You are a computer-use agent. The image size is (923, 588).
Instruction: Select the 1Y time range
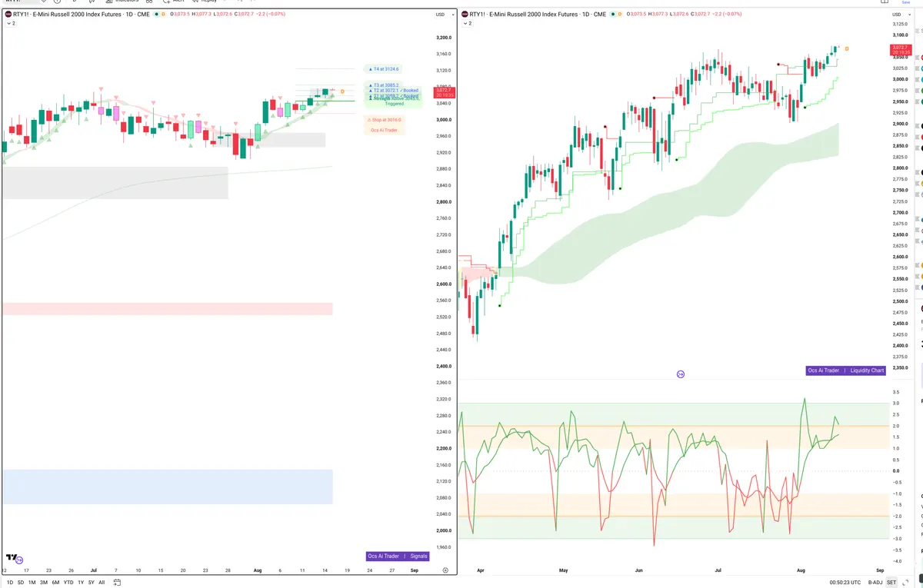click(81, 583)
